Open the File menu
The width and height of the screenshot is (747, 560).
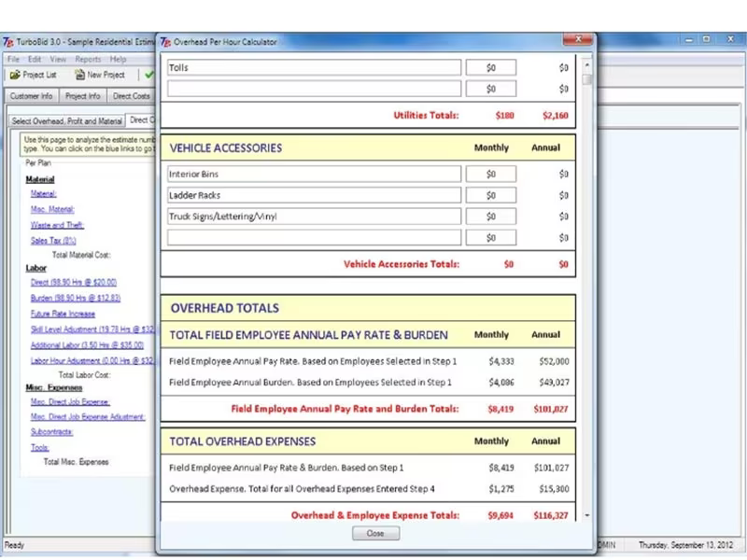click(x=13, y=59)
